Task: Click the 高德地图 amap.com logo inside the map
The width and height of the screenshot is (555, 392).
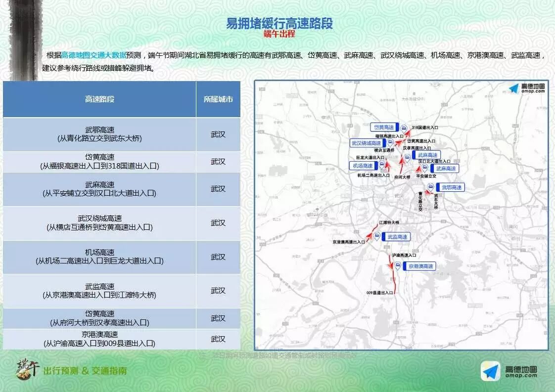Action: click(527, 88)
